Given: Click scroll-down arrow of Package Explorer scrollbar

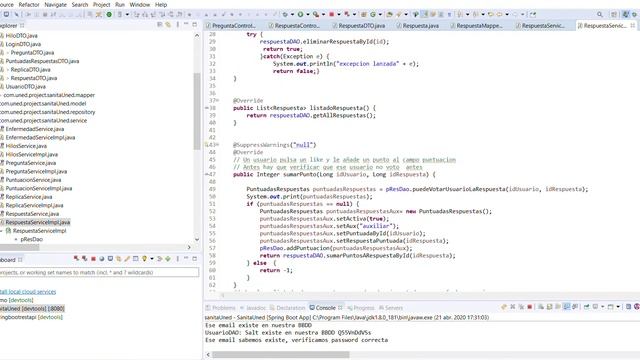Looking at the screenshot, I should click(x=197, y=240).
